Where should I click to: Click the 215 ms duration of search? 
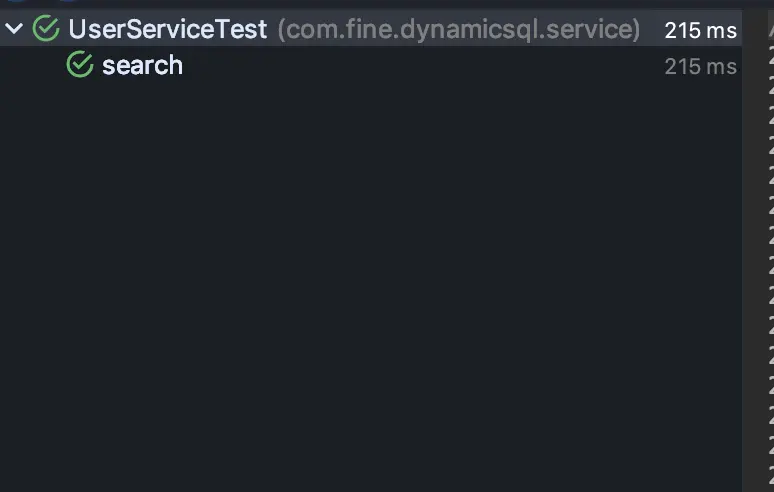tap(700, 67)
